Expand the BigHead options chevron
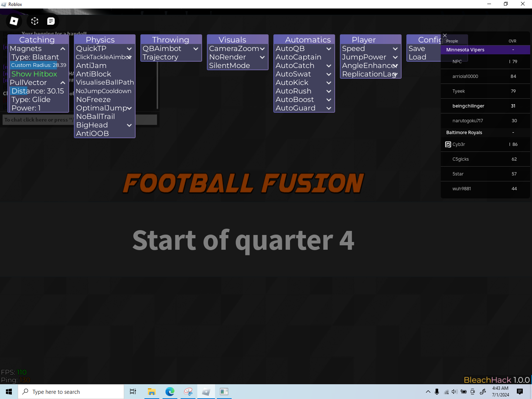Image resolution: width=532 pixels, height=399 pixels. click(129, 125)
